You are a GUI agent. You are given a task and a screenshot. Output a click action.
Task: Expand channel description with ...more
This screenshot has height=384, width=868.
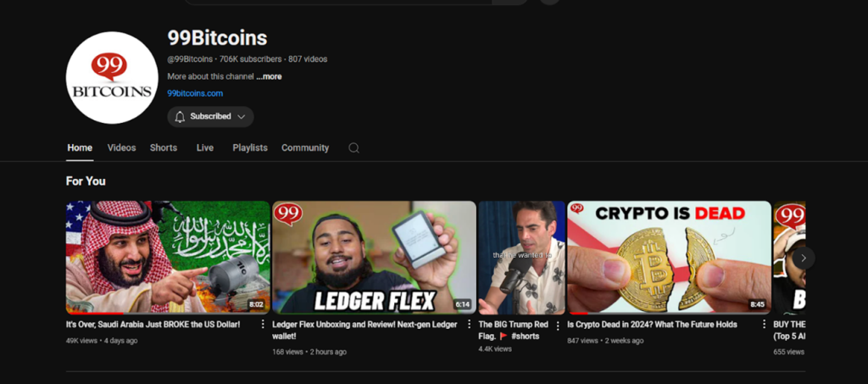tap(269, 76)
